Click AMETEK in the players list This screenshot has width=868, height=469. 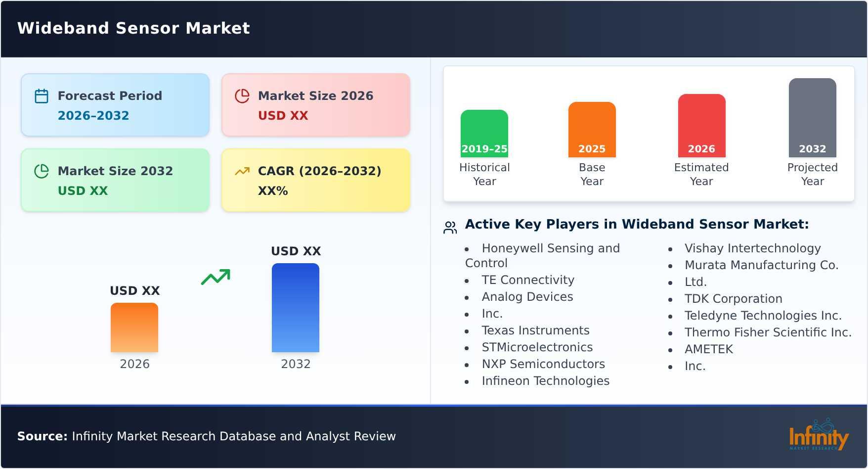pos(708,349)
